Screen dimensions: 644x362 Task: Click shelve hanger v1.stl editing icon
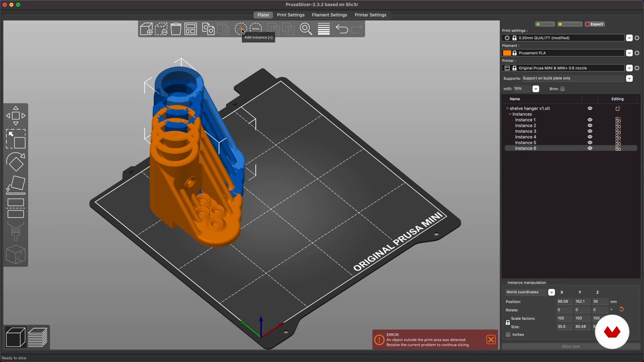click(x=618, y=108)
